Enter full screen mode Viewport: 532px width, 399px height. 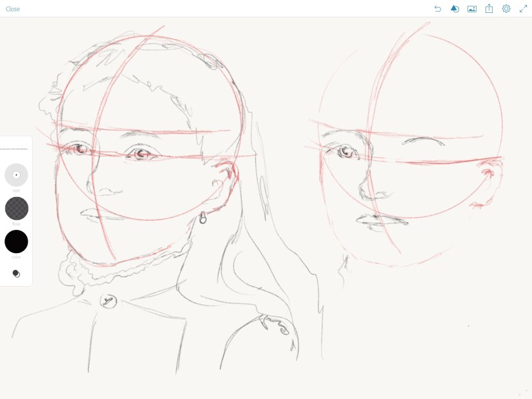click(524, 9)
